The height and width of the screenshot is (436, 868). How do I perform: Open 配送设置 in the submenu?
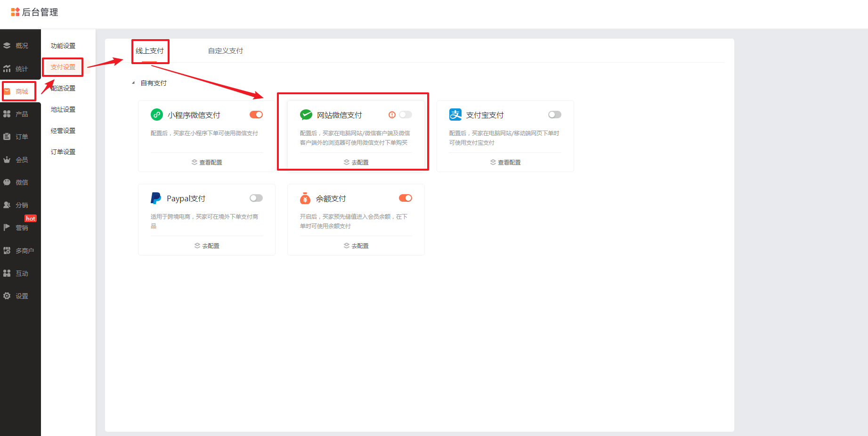[x=63, y=88]
